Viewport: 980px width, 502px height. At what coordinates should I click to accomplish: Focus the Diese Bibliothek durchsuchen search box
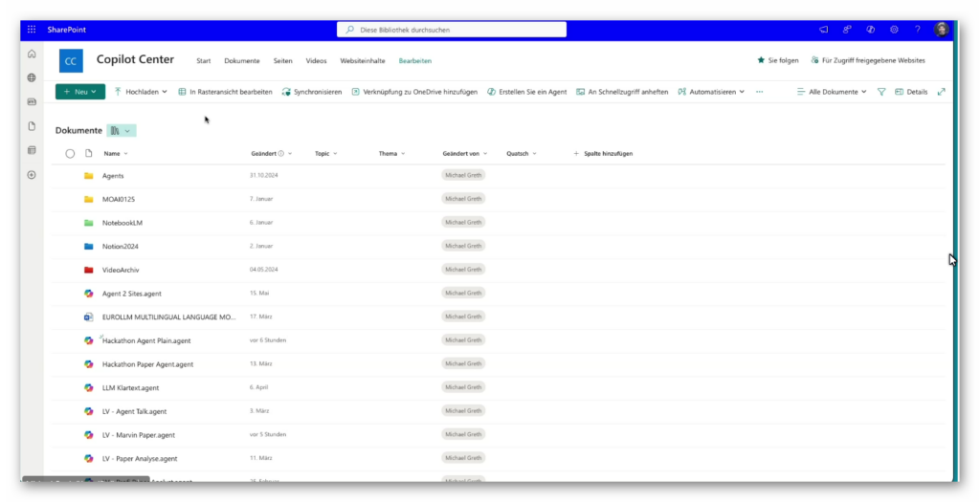tap(452, 30)
